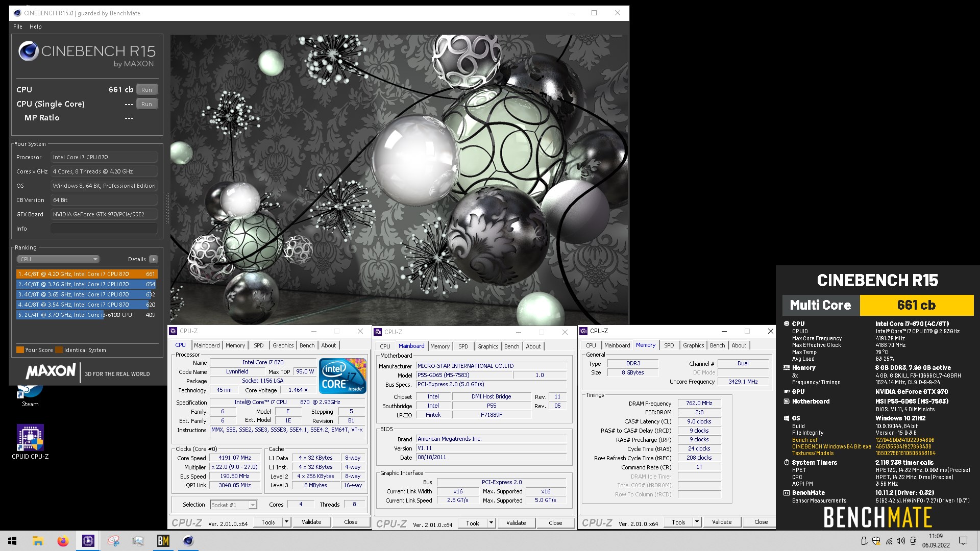Click the CPU-Z icon in Mainboard window title
Screen dimensions: 980x551
coord(378,332)
